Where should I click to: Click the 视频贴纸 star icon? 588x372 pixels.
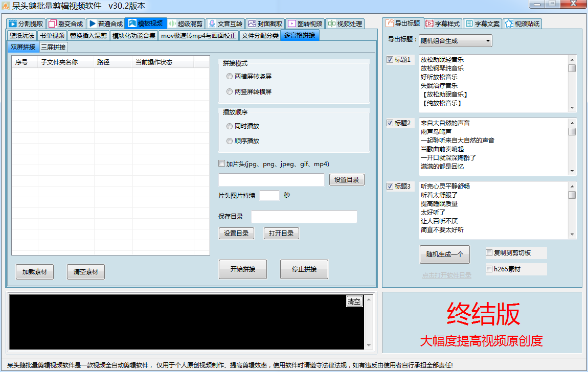pyautogui.click(x=509, y=24)
